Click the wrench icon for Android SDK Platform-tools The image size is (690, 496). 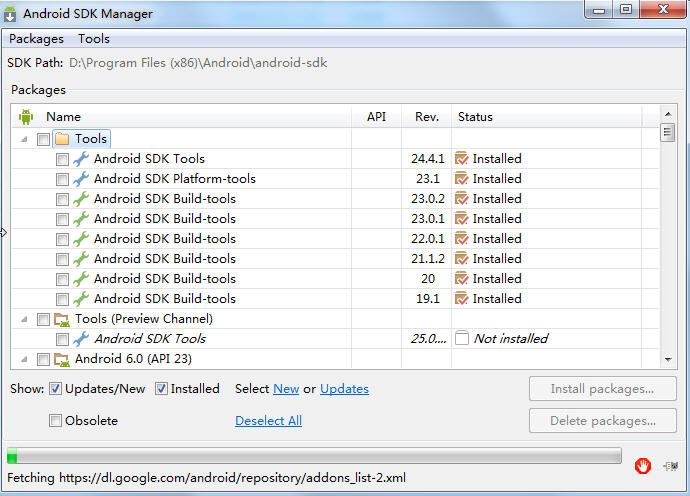pos(81,179)
